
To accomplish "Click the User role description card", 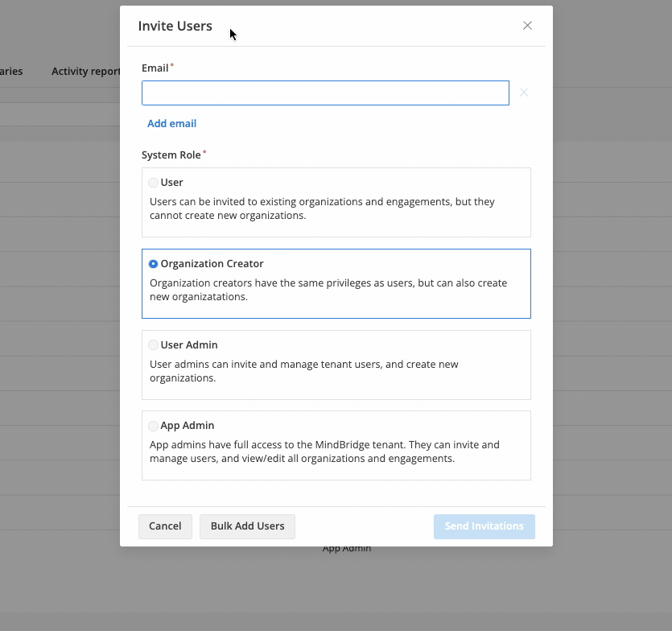I will pos(322,208).
